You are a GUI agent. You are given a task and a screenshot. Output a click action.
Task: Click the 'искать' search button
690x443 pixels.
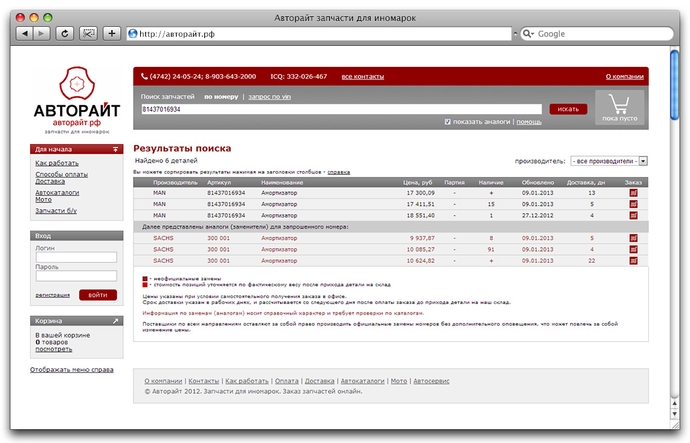pyautogui.click(x=568, y=109)
